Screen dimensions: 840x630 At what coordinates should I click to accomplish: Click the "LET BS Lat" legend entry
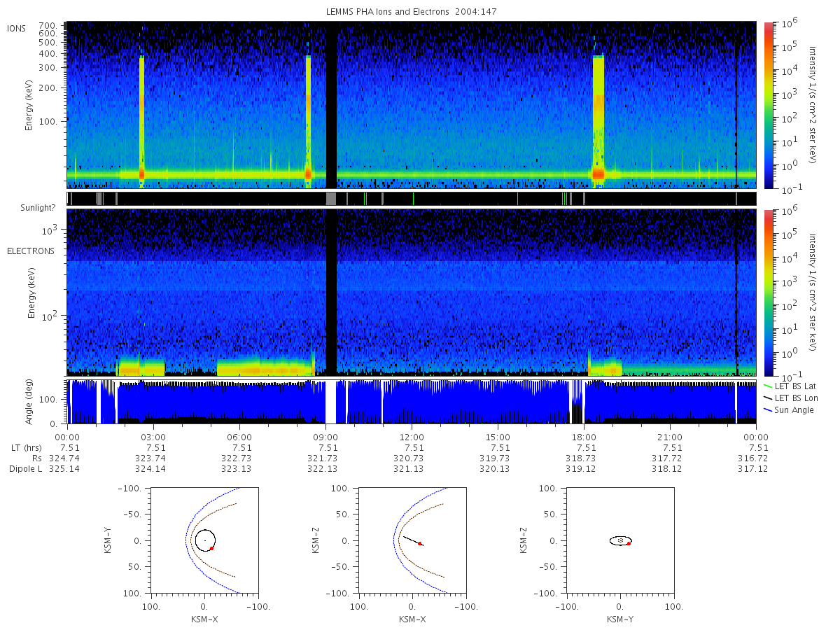794,386
